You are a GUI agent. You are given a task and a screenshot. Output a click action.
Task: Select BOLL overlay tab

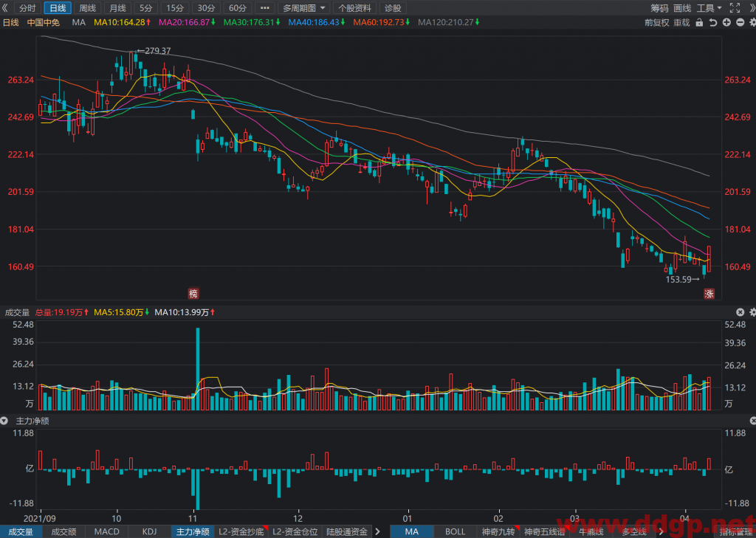click(x=455, y=532)
